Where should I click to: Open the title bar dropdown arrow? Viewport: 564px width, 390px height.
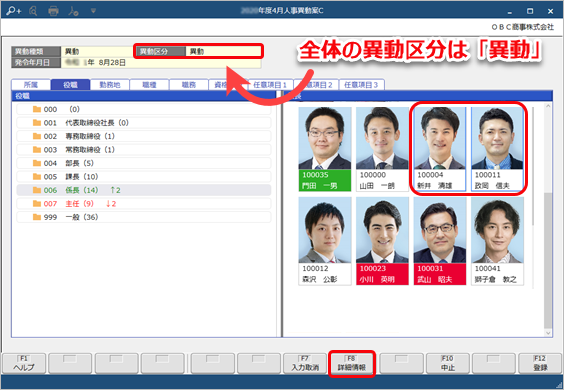pos(93,11)
